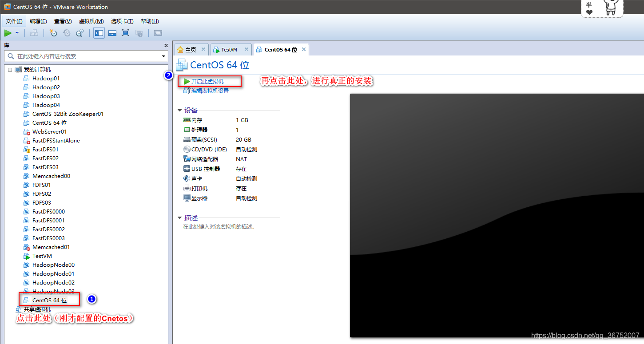Open the manage snapshots icon
Viewport: 644px width, 344px height.
(x=80, y=33)
